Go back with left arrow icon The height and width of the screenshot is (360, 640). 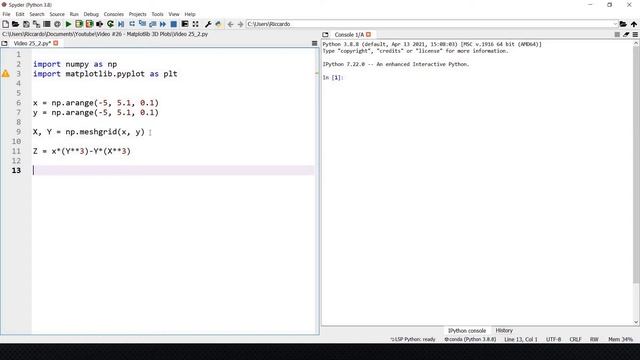[x=230, y=24]
